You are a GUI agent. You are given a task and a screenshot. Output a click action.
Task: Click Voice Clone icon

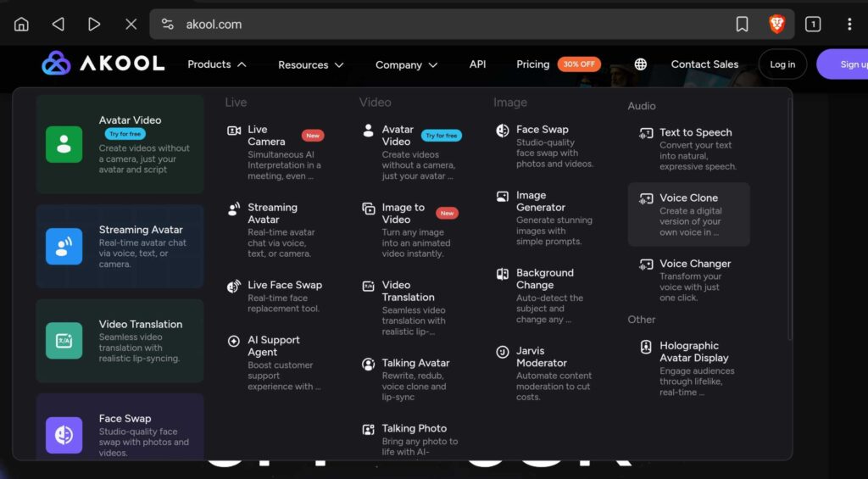pos(646,198)
